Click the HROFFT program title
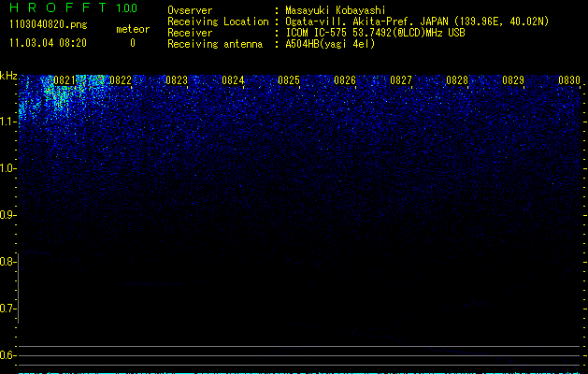Viewport: 588px width, 374px height. (59, 7)
